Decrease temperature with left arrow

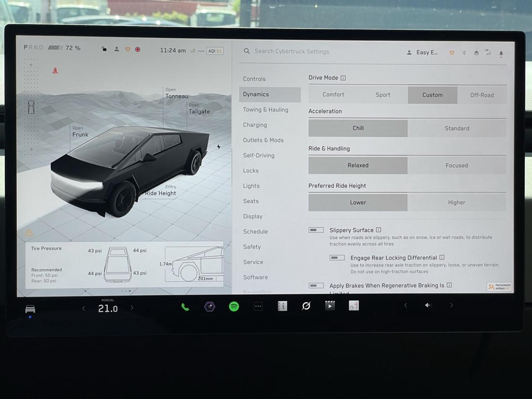click(84, 308)
